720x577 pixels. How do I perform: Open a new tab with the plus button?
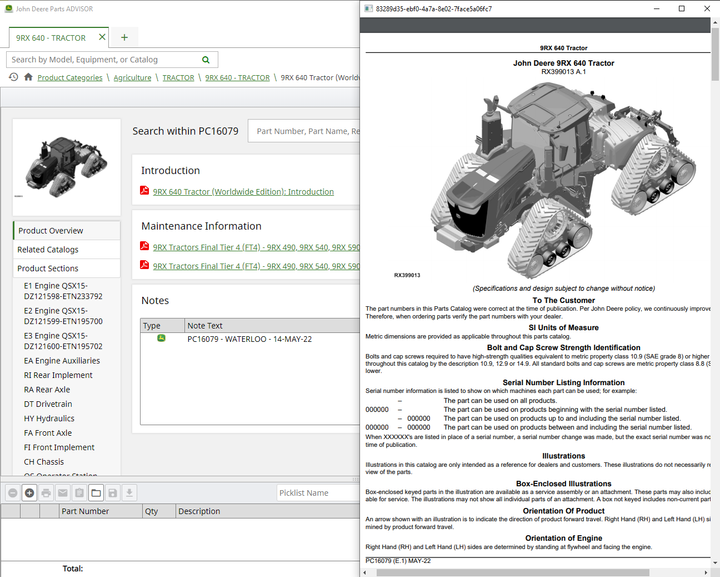click(124, 38)
